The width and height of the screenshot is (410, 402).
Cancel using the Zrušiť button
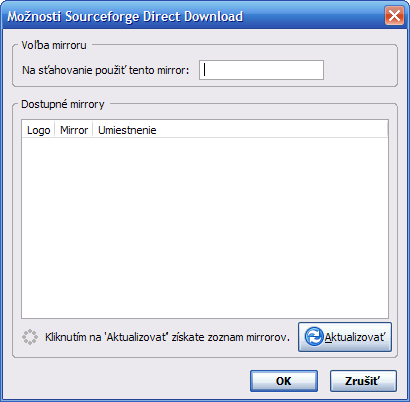point(363,381)
